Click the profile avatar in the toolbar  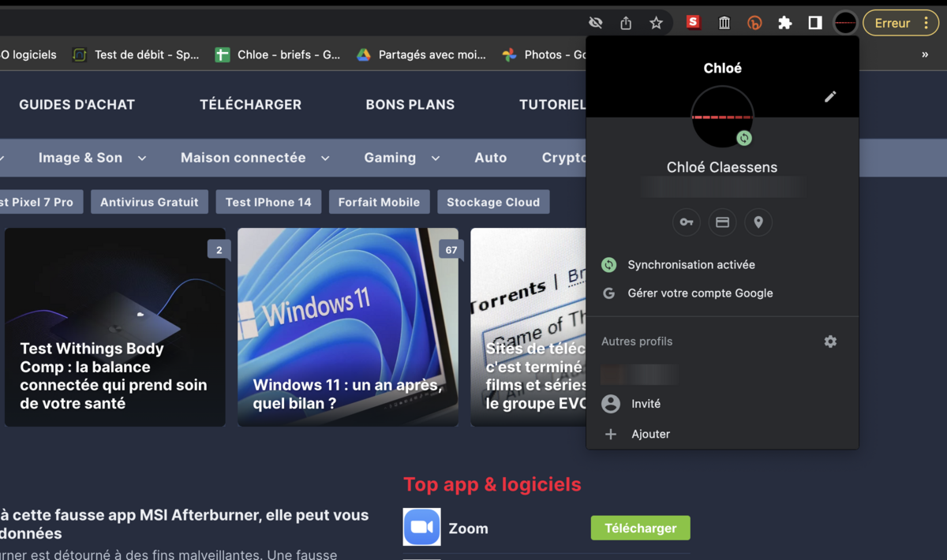coord(845,23)
